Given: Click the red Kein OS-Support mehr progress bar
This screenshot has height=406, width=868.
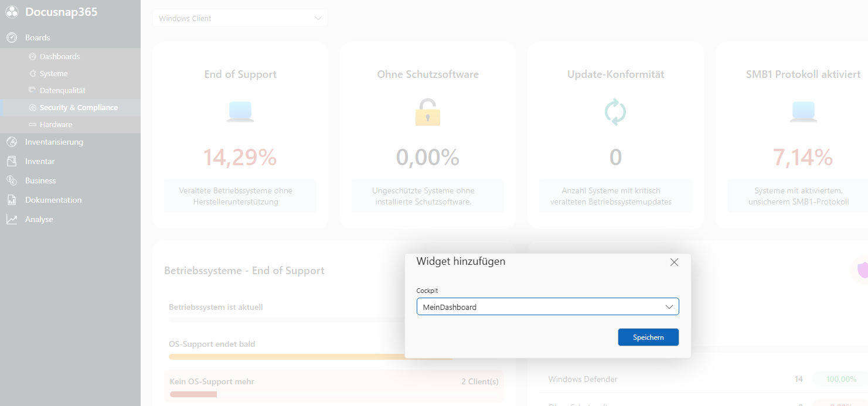Looking at the screenshot, I should tap(193, 394).
